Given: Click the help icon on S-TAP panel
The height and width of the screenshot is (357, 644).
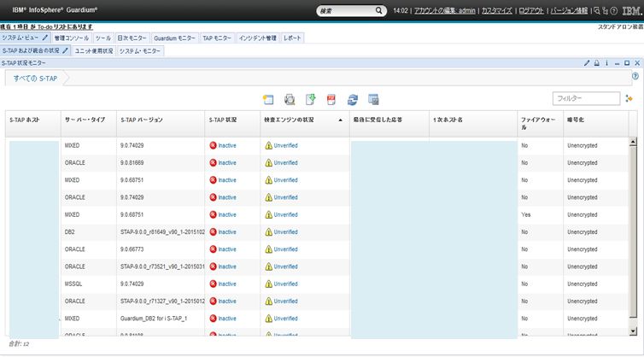Looking at the screenshot, I should coord(635,76).
